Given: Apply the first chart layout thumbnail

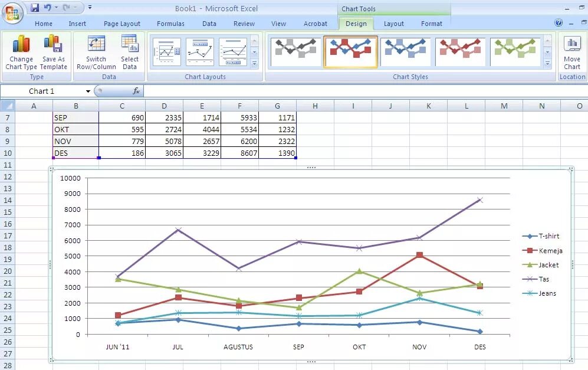Looking at the screenshot, I should [167, 52].
